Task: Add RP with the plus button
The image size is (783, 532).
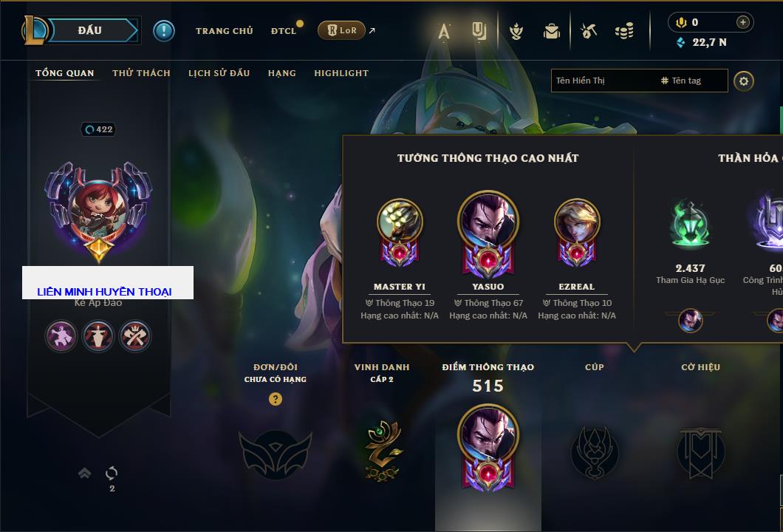Action: 743,22
